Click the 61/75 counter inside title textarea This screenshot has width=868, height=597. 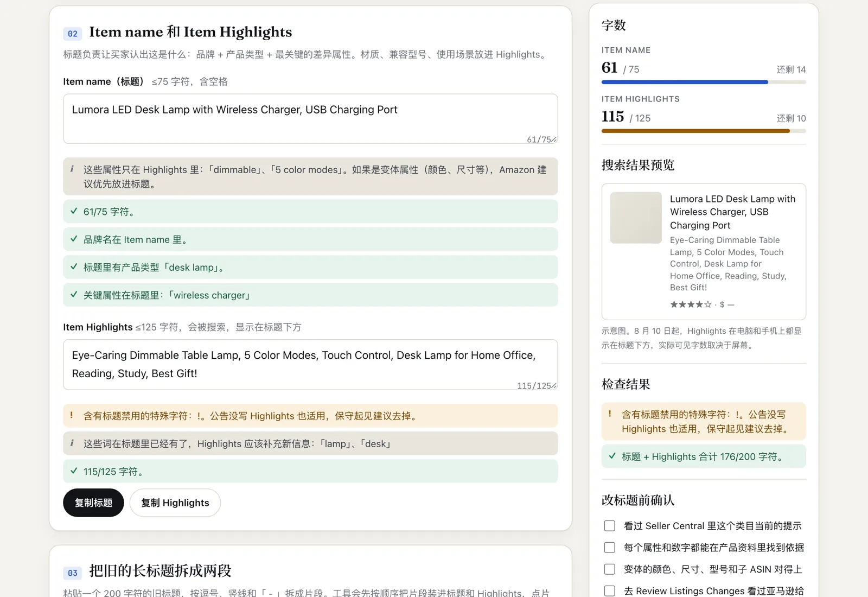pos(538,139)
